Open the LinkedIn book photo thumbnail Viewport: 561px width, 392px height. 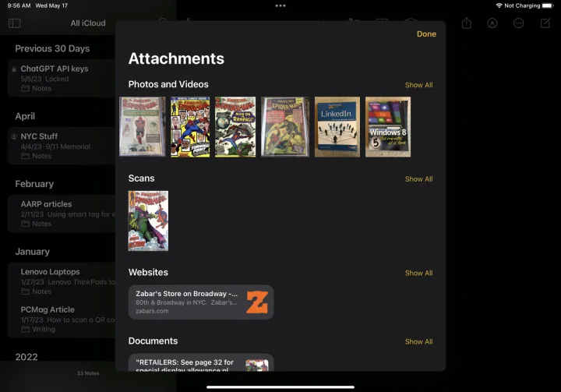[x=337, y=127]
